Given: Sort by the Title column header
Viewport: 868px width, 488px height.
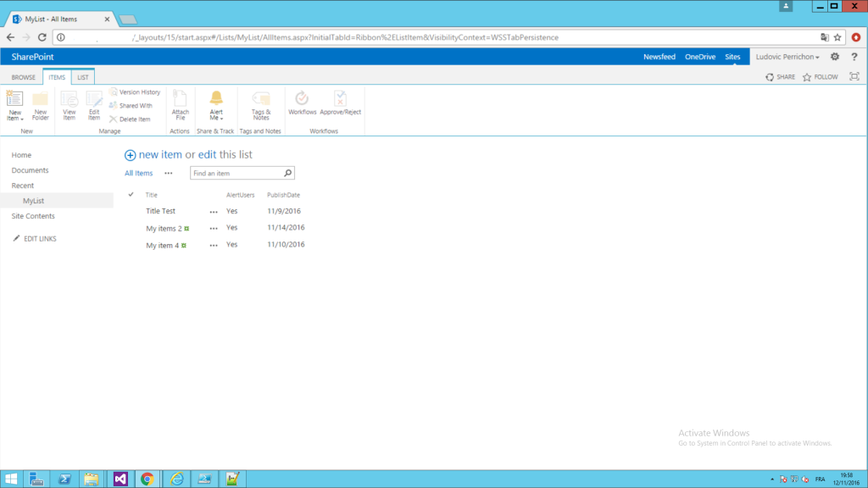Looking at the screenshot, I should (151, 195).
